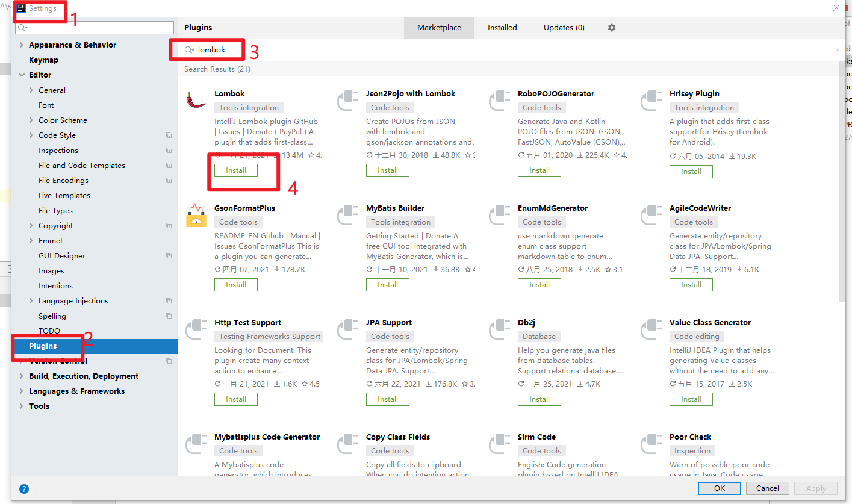The height and width of the screenshot is (504, 852).
Task: Open the Updates (0) tab
Action: point(564,28)
